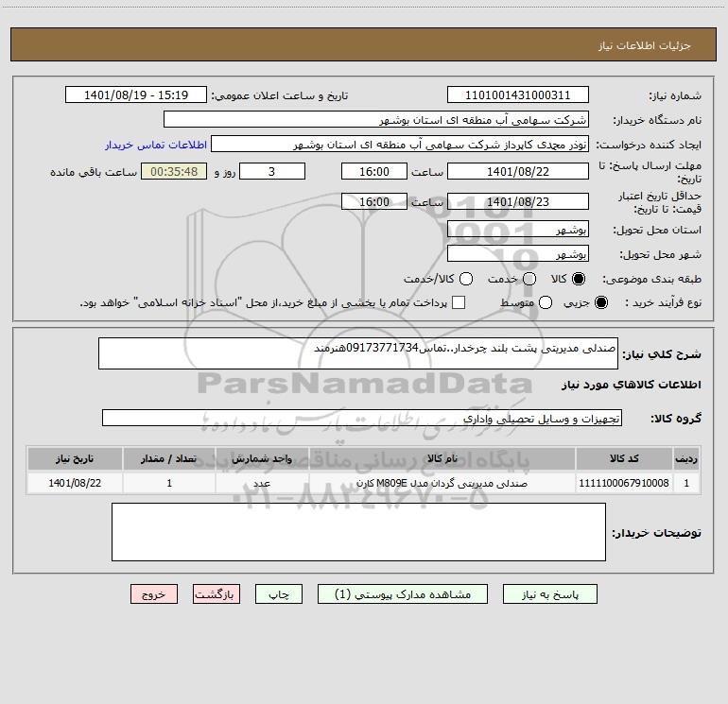Click the عدد unit cell
Image resolution: width=728 pixels, height=704 pixels.
262,483
